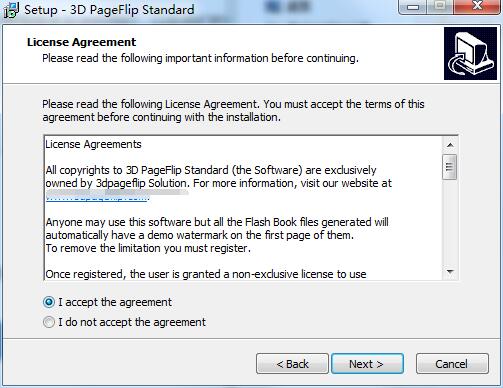
Task: Click the maximize window button
Action: (440, 7)
